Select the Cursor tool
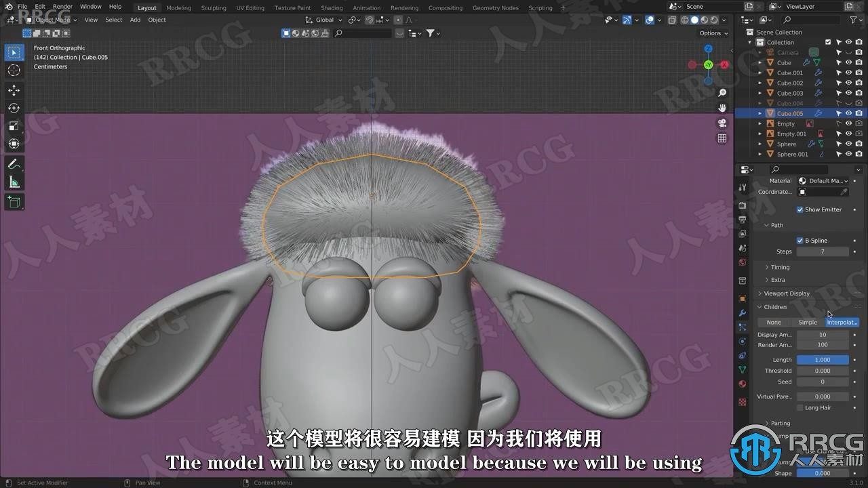Viewport: 868px width, 488px height. [x=14, y=70]
